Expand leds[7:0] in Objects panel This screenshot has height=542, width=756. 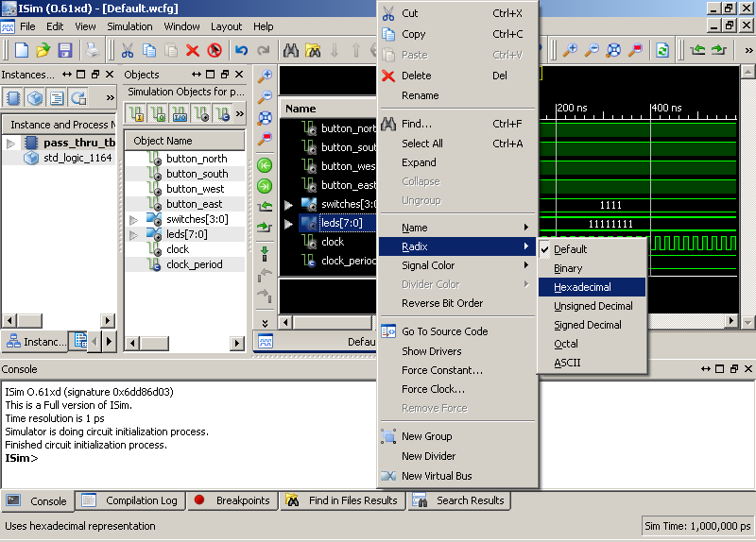(x=134, y=234)
